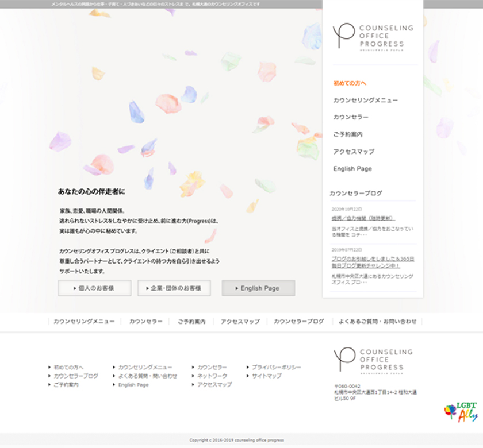The width and height of the screenshot is (483, 448).
Task: Open the サイトマップ footer link
Action: tap(267, 376)
